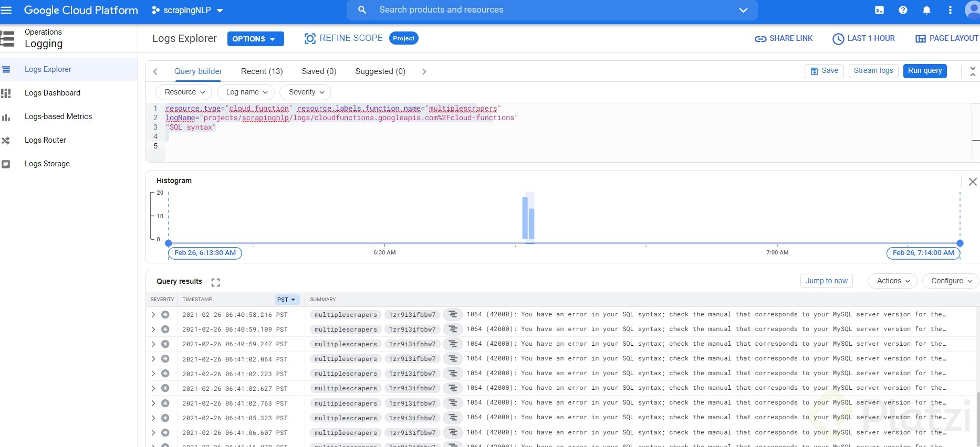The width and height of the screenshot is (980, 447).
Task: Click the Share Link chain icon
Action: [760, 39]
